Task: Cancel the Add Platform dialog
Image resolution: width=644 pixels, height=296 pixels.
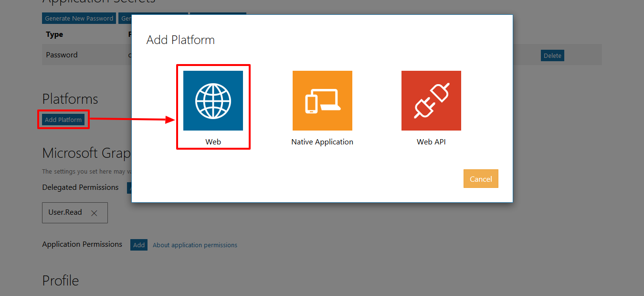Action: [480, 179]
